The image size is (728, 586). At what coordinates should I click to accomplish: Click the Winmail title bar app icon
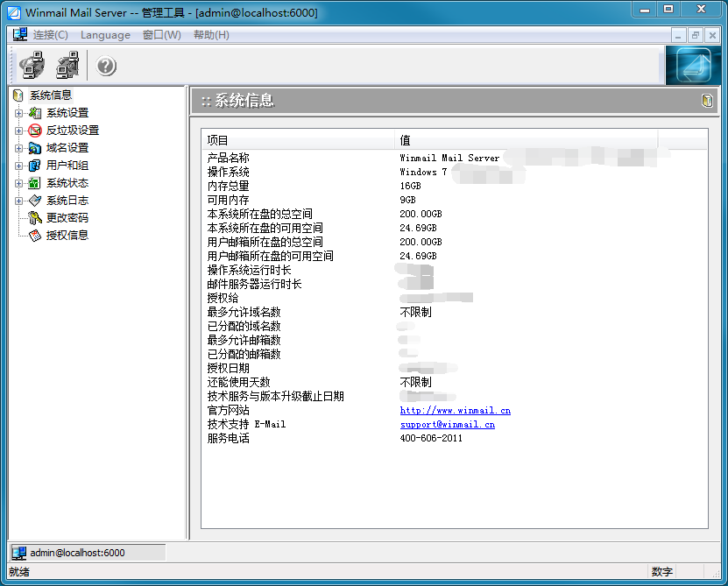point(14,12)
